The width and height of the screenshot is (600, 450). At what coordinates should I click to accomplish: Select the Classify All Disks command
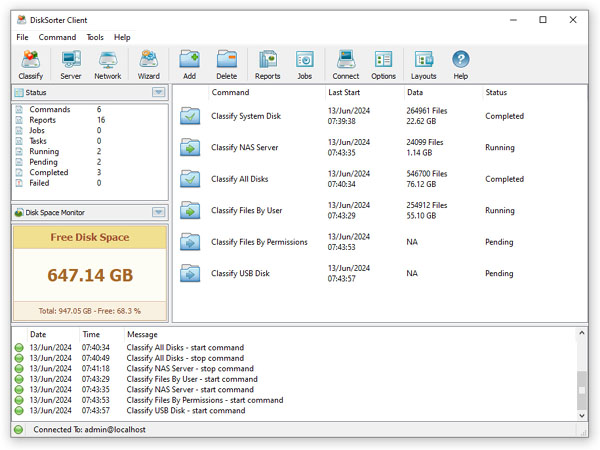(x=240, y=179)
